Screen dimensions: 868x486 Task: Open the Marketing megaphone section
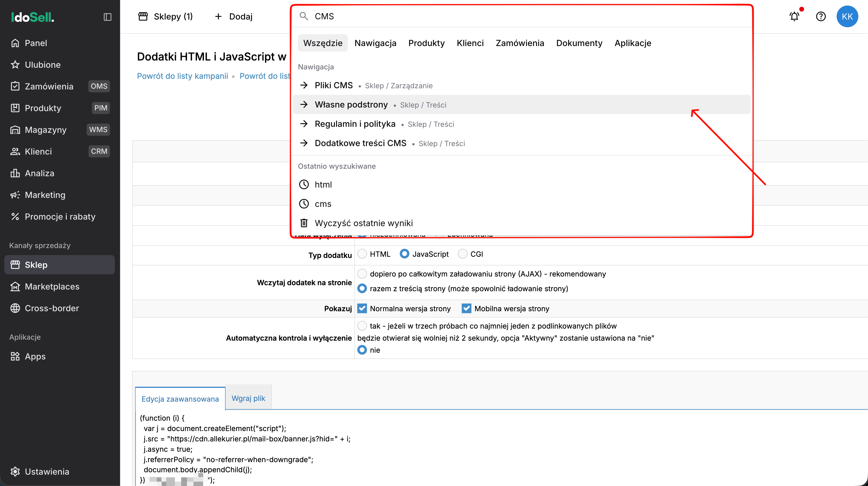(60, 195)
